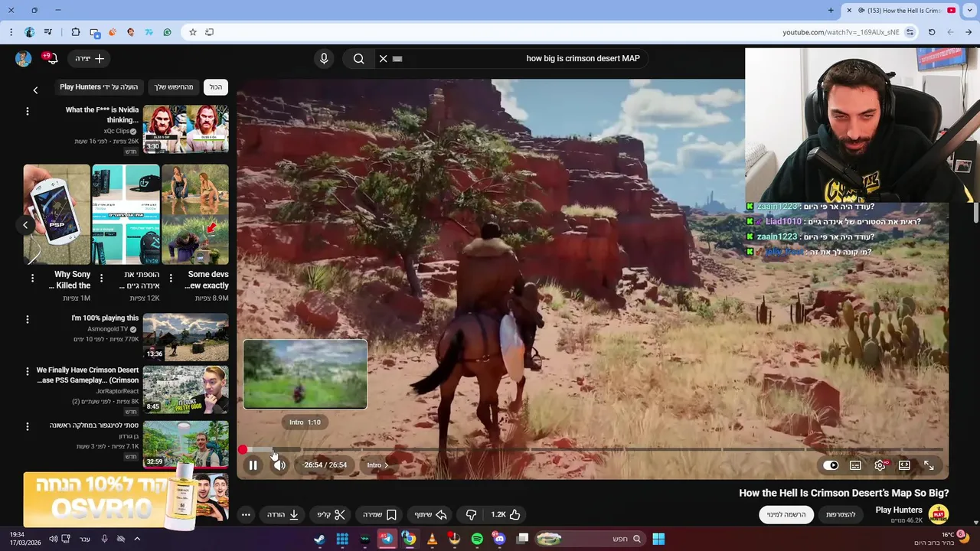The width and height of the screenshot is (980, 551).
Task: Open the Play Hunters channel name link
Action: click(x=899, y=510)
